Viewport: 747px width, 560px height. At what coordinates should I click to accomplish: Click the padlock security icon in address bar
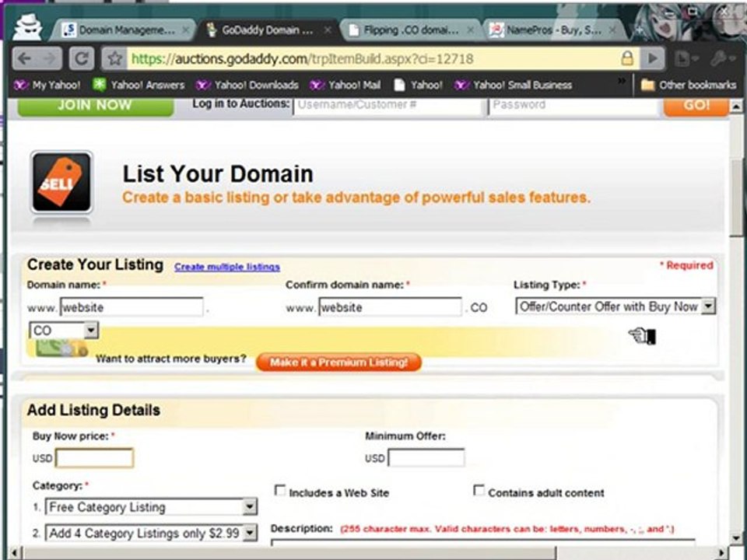coord(627,58)
